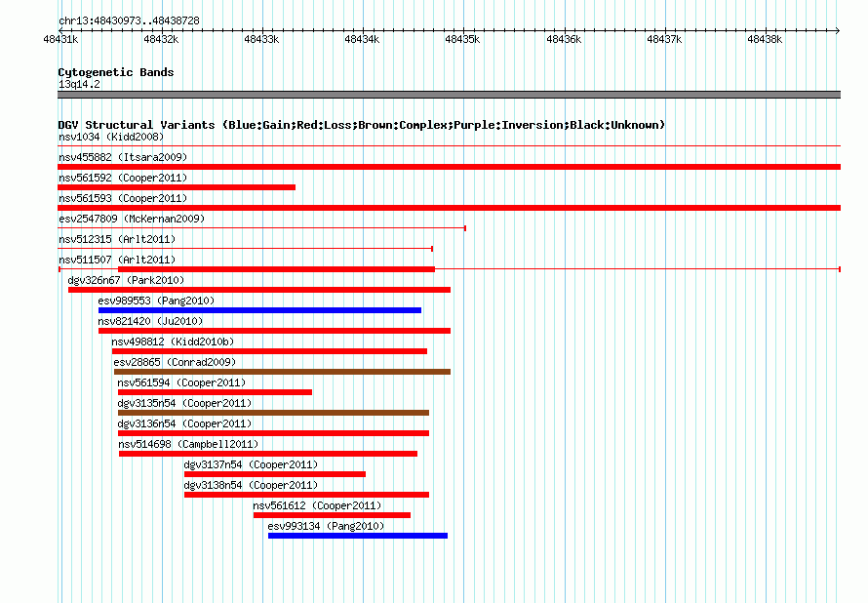Image resolution: width=868 pixels, height=603 pixels.
Task: Click the red bar under nsv561594
Action: click(x=215, y=392)
